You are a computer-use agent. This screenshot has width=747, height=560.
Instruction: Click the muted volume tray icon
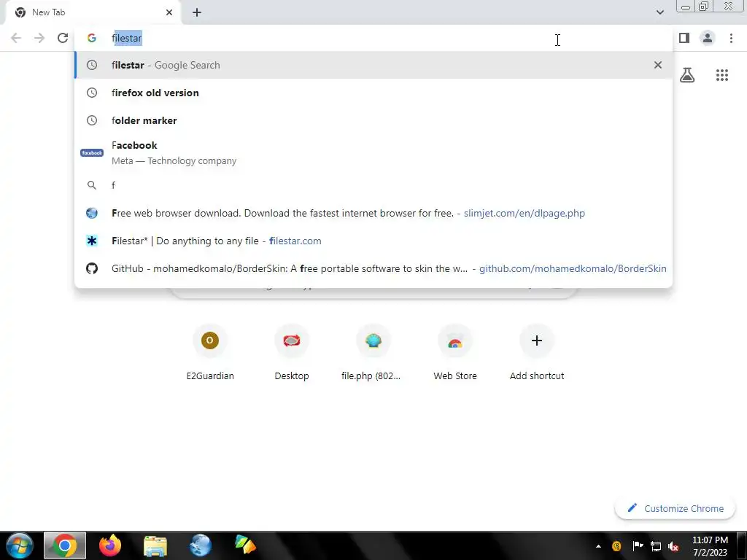coord(673,546)
